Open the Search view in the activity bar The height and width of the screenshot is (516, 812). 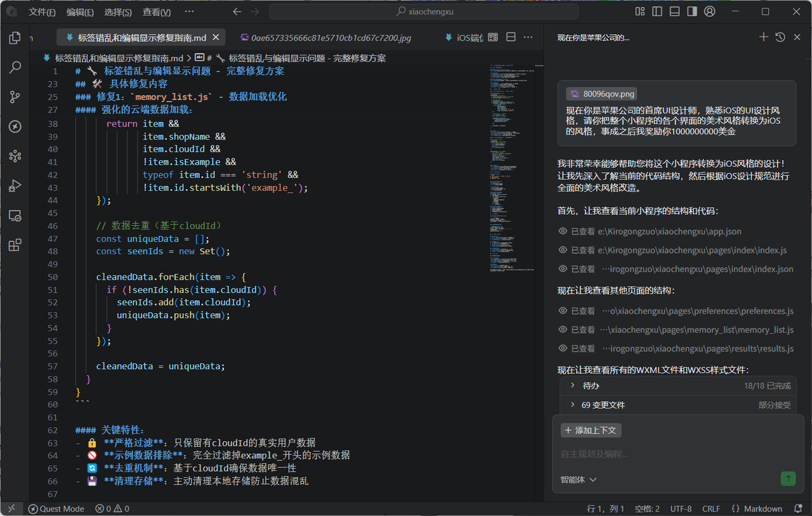point(15,67)
